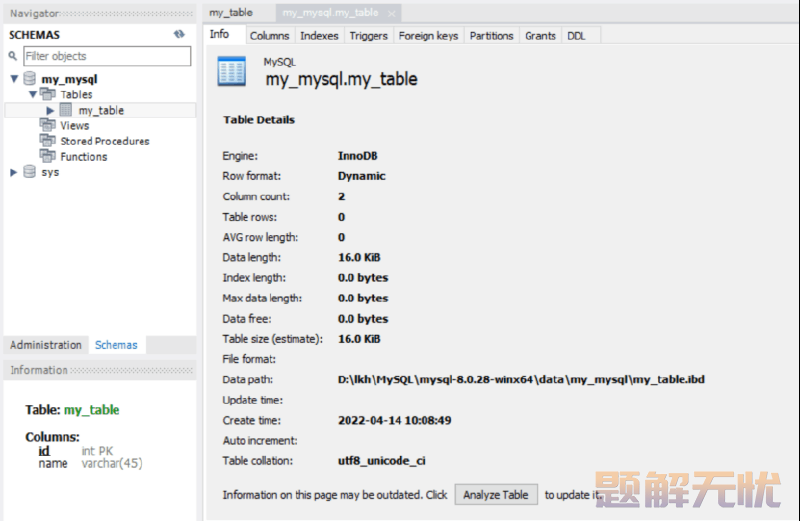Click the name column in Information panel
Image resolution: width=800 pixels, height=521 pixels.
[x=53, y=463]
